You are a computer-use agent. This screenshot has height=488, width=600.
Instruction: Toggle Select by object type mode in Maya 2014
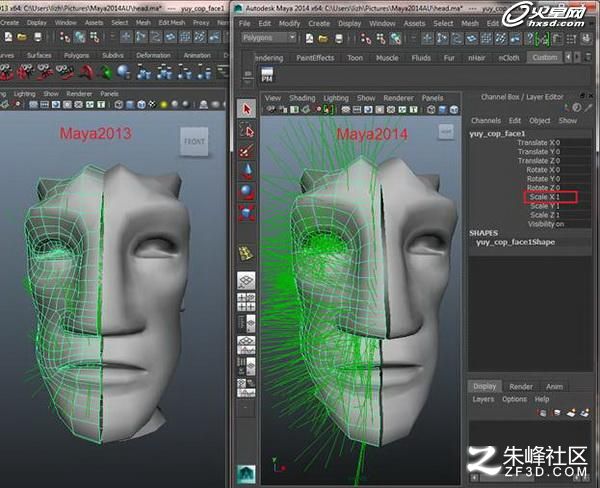[x=381, y=38]
